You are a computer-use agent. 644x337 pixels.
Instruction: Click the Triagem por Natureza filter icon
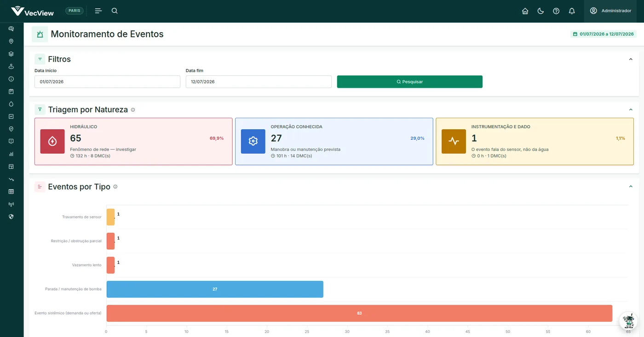40,109
